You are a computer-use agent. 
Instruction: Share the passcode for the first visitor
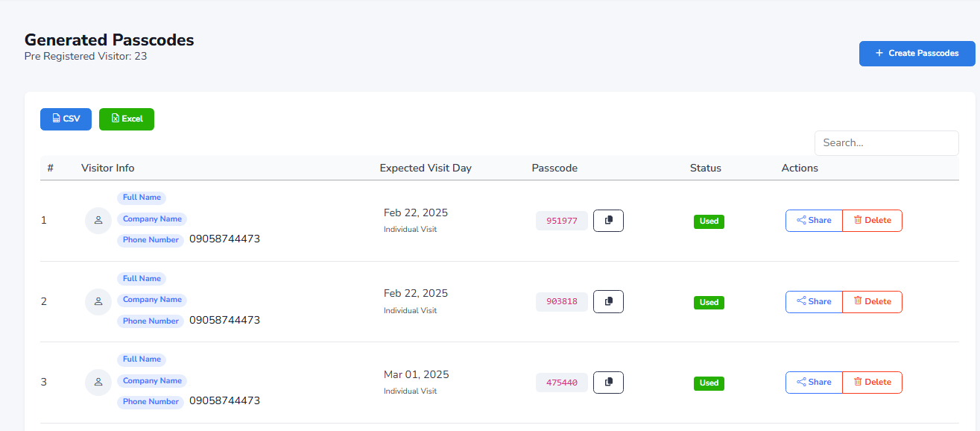point(814,221)
